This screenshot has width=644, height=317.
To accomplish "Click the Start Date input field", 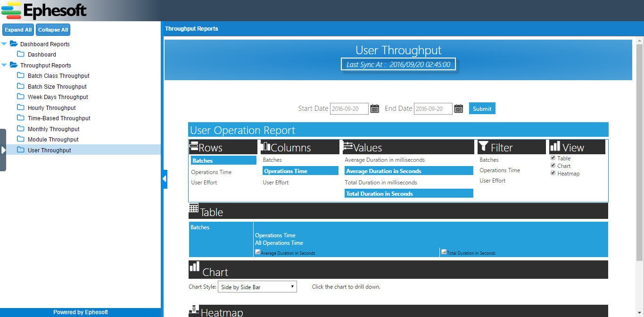I will [349, 108].
